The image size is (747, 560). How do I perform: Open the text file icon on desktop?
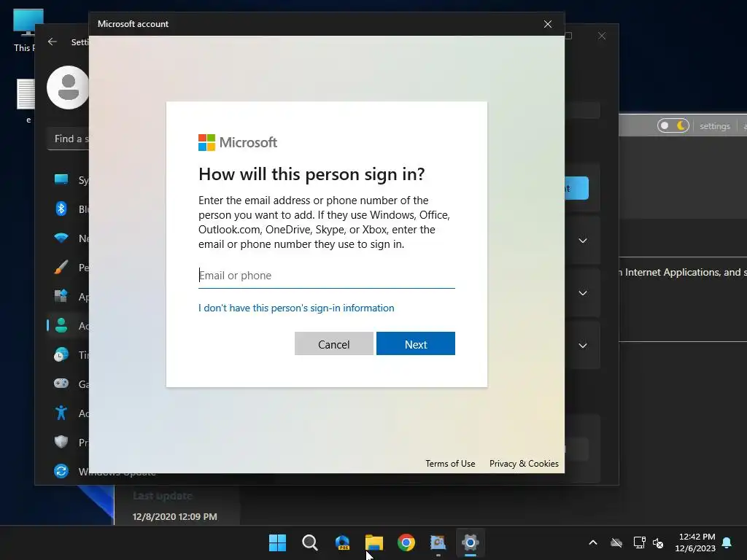pyautogui.click(x=26, y=101)
